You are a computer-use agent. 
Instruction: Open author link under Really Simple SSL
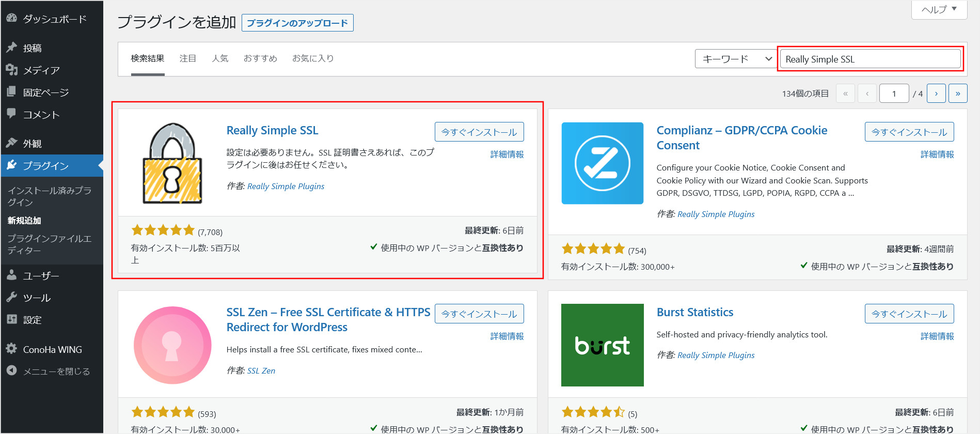[x=286, y=187]
